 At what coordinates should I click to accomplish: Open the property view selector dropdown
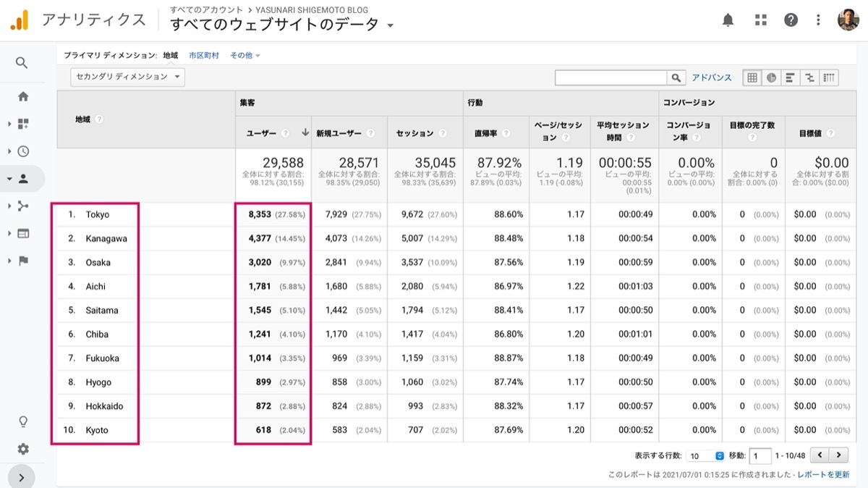click(282, 25)
